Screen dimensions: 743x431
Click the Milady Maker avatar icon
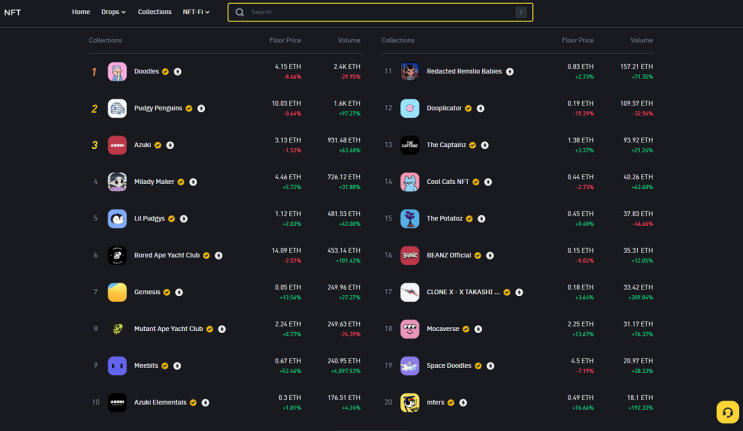(117, 182)
